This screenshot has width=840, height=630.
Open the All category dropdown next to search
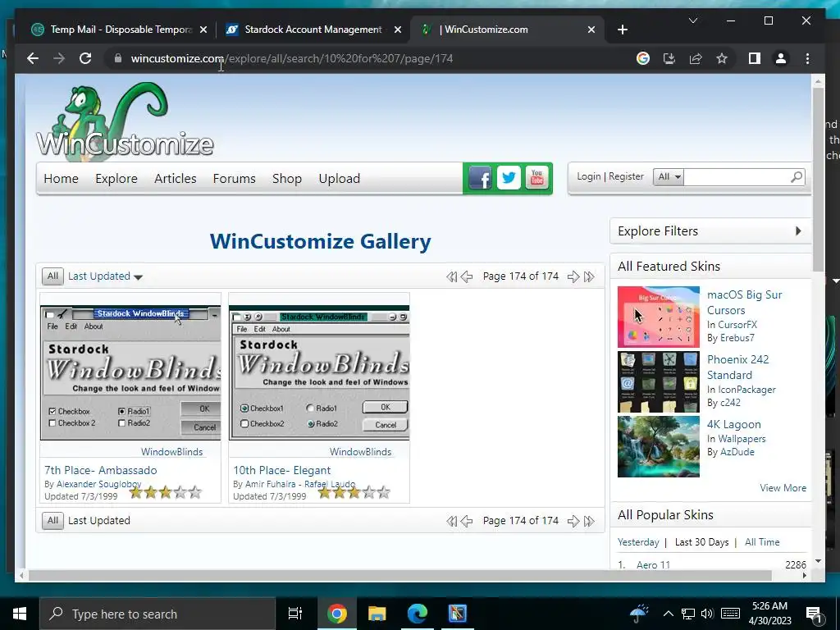coord(669,177)
